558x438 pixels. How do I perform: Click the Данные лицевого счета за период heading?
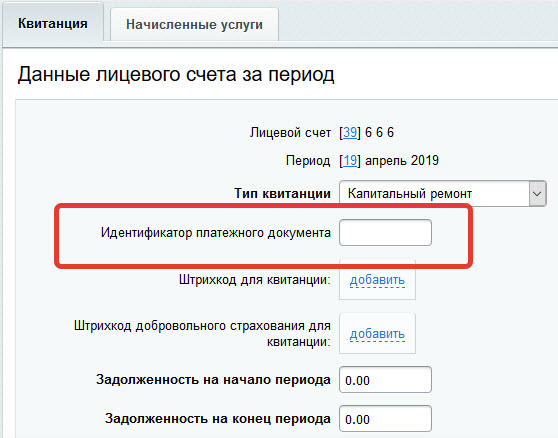(176, 74)
